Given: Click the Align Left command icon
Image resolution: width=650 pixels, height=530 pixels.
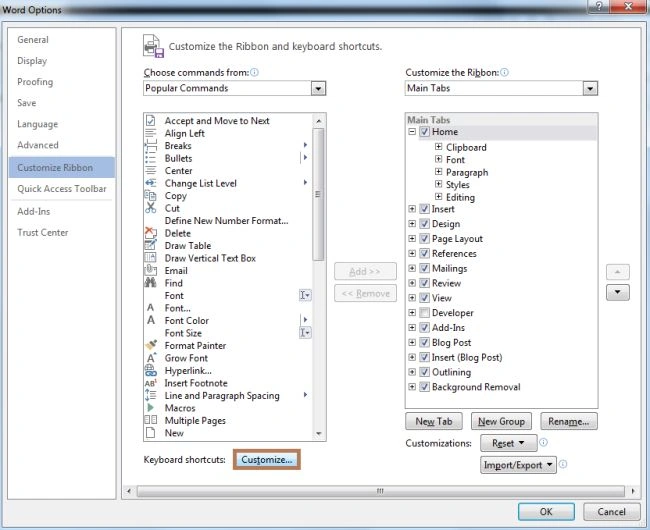Looking at the screenshot, I should [150, 133].
